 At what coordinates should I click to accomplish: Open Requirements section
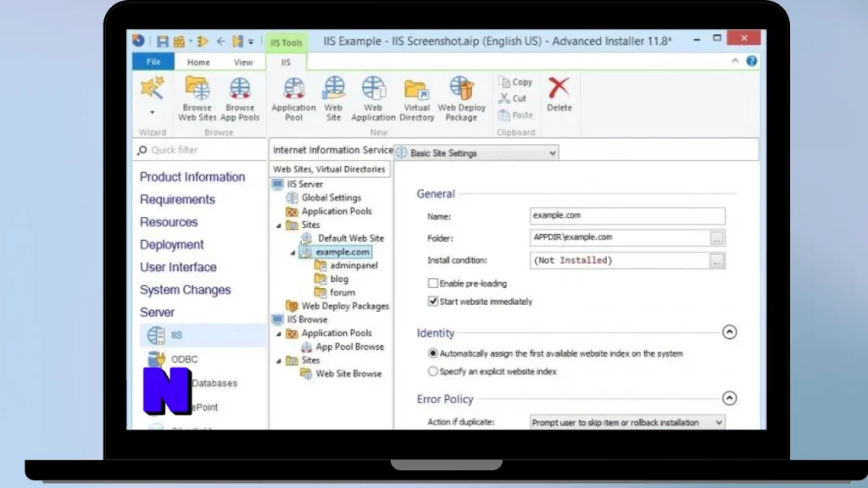177,200
